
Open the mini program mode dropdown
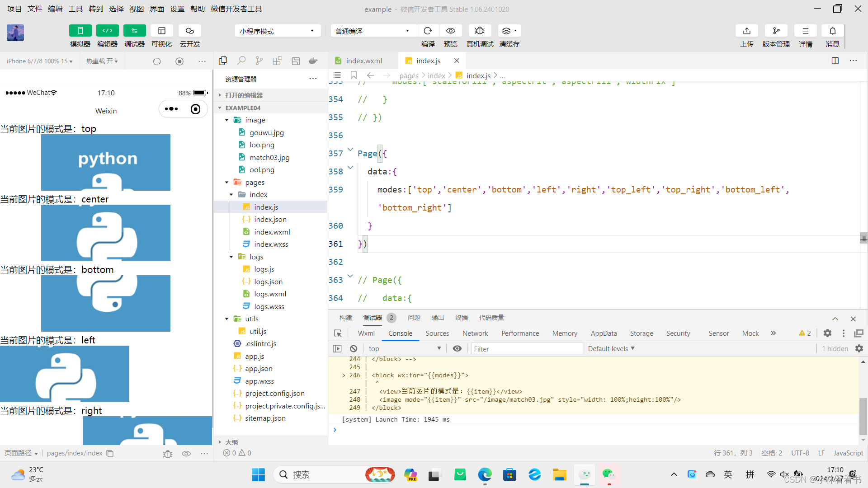(277, 31)
